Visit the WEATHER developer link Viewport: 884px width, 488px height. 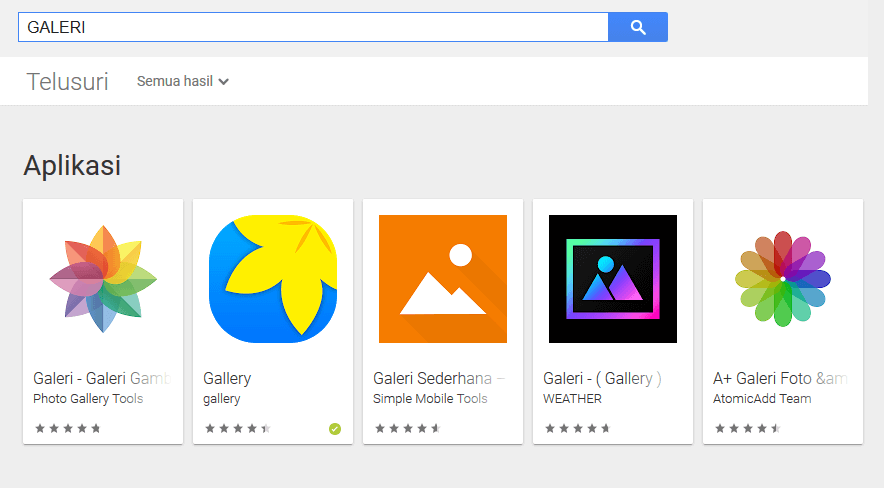(x=572, y=399)
